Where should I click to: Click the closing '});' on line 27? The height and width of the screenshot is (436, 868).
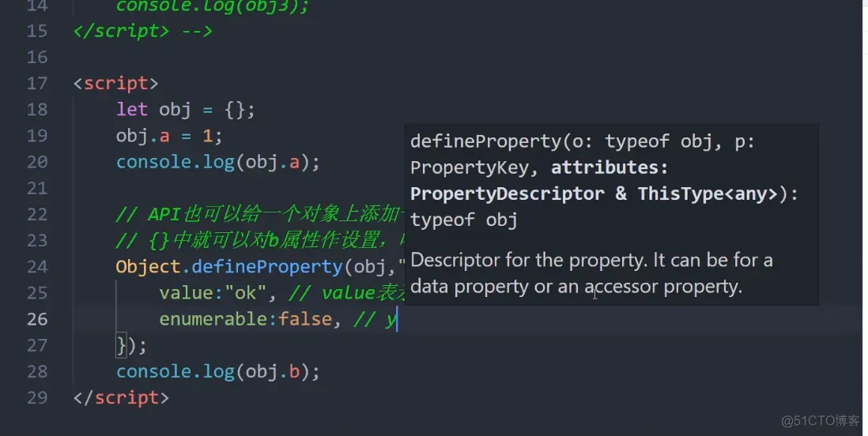tap(131, 346)
